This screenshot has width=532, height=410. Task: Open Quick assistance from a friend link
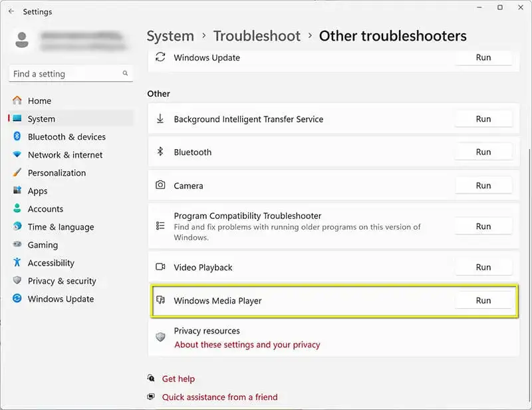219,397
